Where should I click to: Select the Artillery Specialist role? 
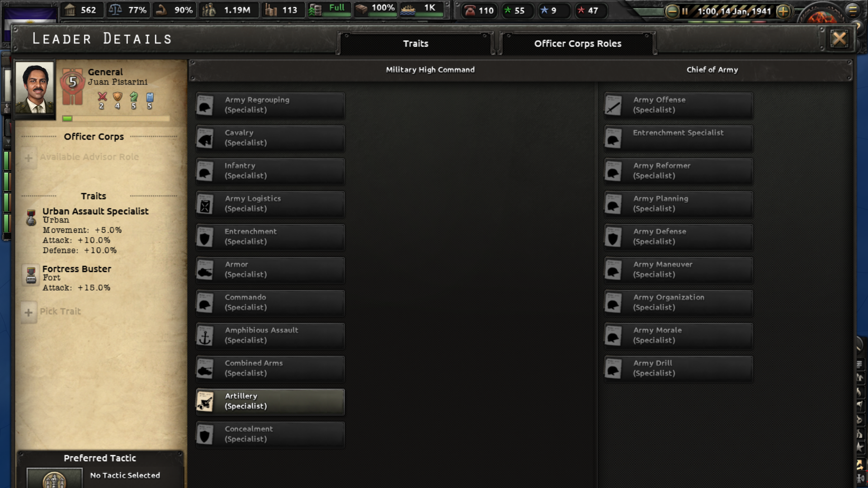[270, 401]
